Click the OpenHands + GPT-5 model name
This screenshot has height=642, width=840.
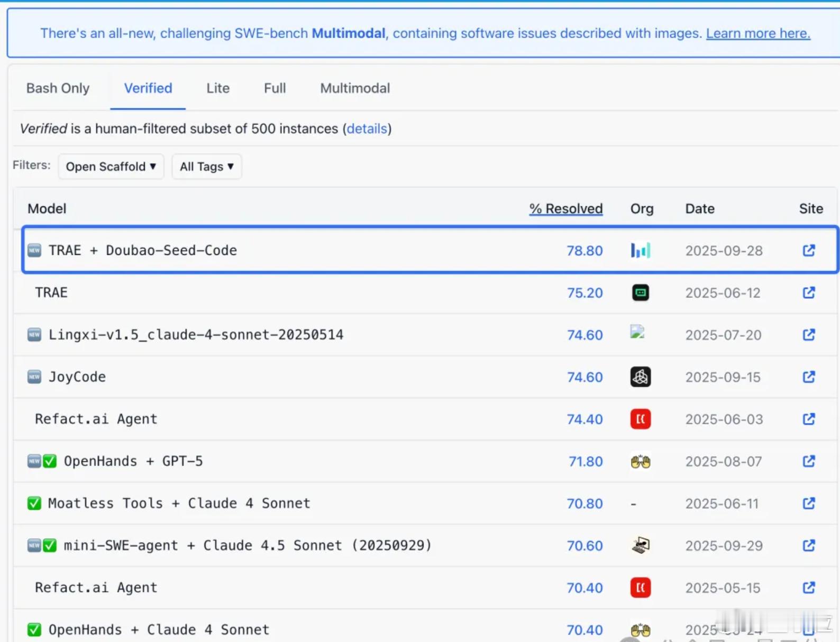coord(133,461)
